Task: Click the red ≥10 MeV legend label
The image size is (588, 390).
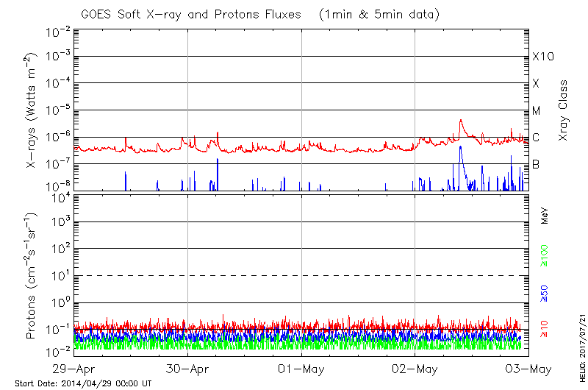Action: click(545, 329)
